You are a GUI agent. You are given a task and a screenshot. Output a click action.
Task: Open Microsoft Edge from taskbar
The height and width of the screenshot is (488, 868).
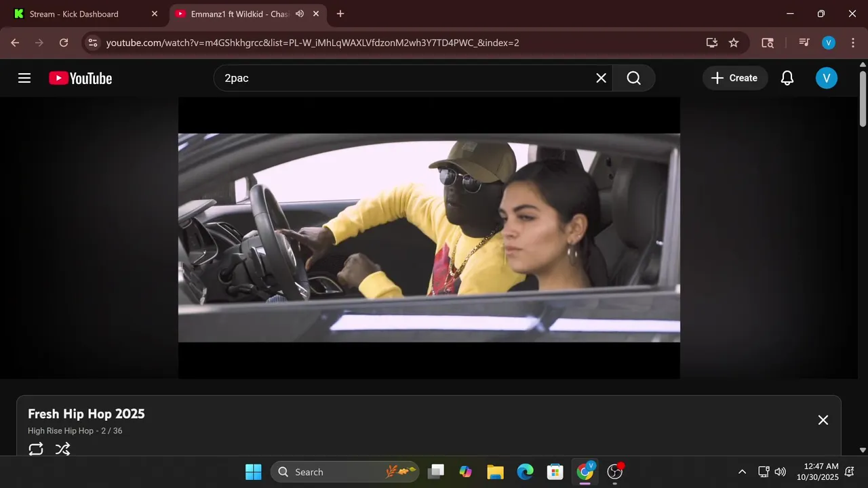coord(525,472)
